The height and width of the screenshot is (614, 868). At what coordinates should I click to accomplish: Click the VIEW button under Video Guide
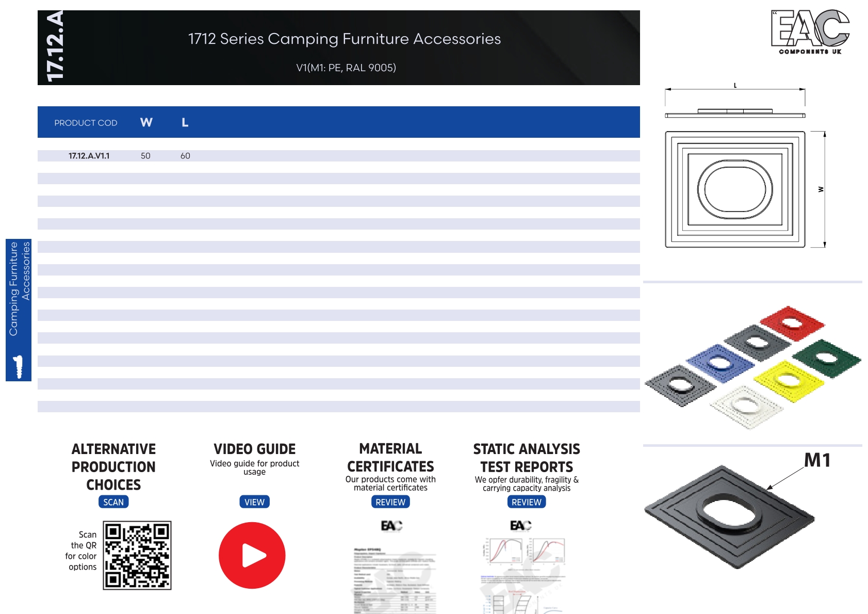point(254,502)
